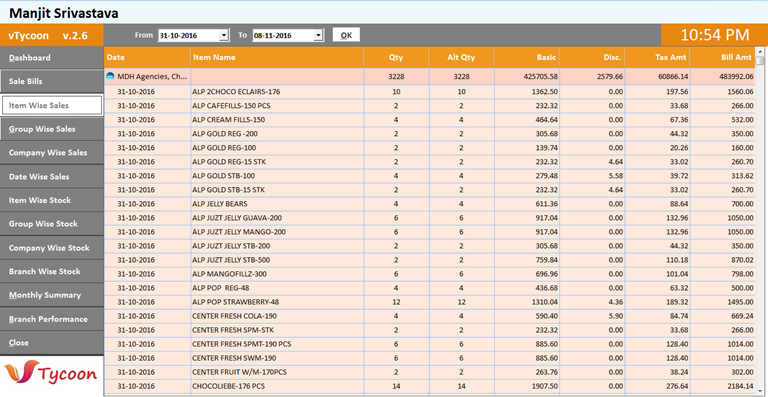768x397 pixels.
Task: Select row ALP POP REG-48
Action: (x=430, y=288)
